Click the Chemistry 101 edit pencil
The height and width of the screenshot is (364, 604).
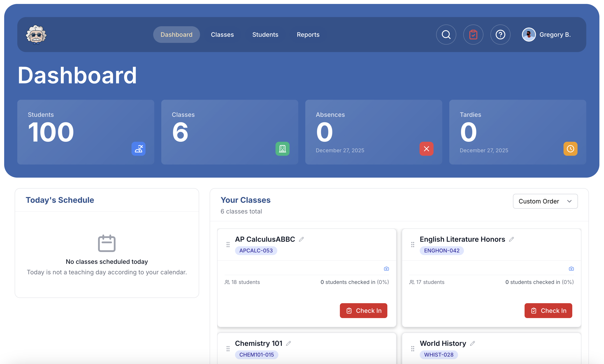[x=288, y=343]
